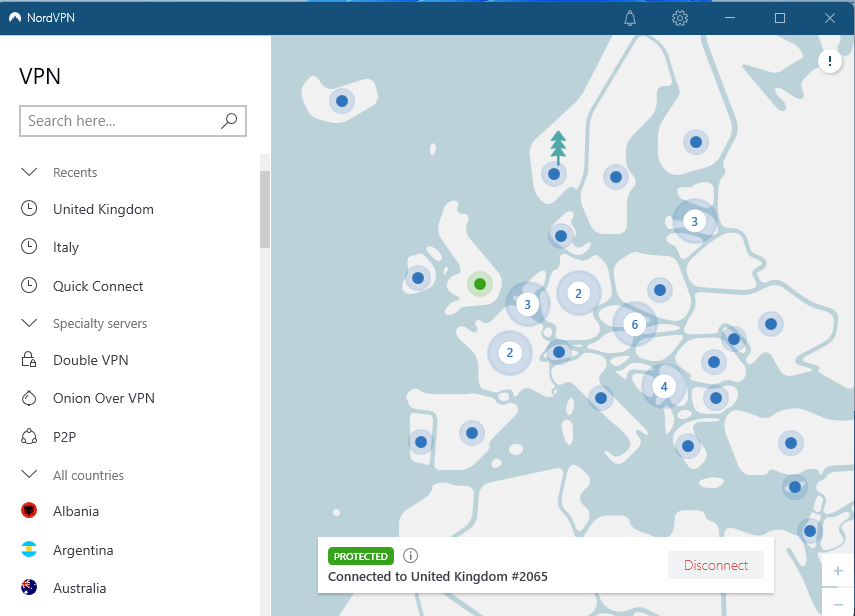Collapse the All countries chevron
Viewport: 855px width, 616px height.
pyautogui.click(x=29, y=474)
